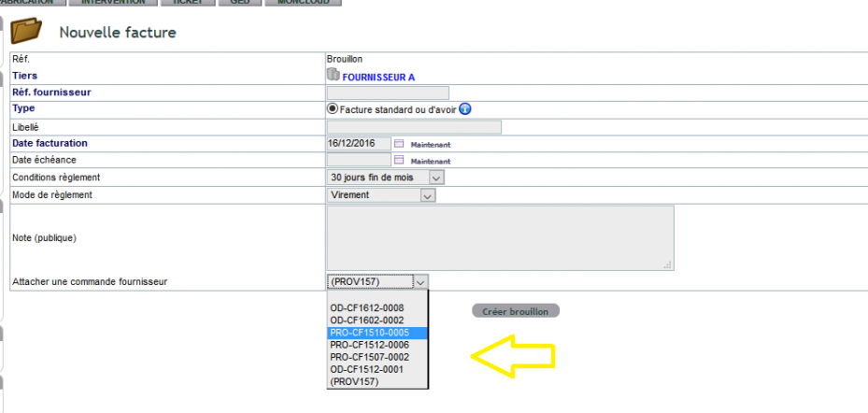Choose PRO-CF1510-0005 from the list
This screenshot has width=868, height=413.
coord(377,333)
